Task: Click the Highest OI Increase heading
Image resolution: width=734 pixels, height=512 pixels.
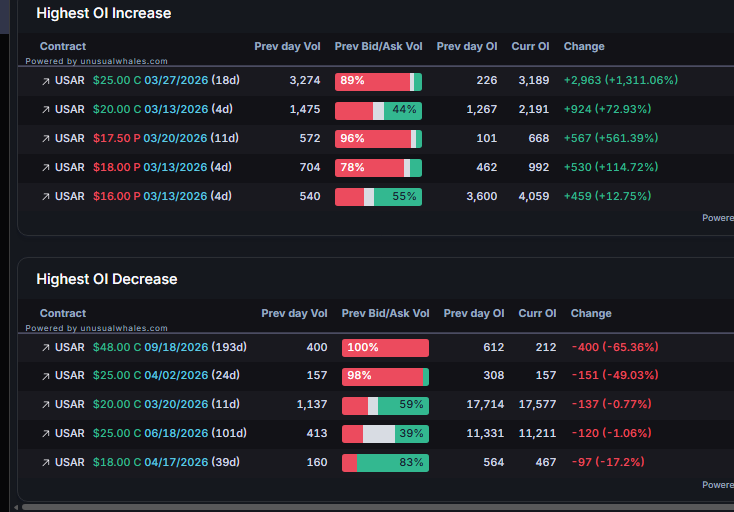Action: coord(103,13)
